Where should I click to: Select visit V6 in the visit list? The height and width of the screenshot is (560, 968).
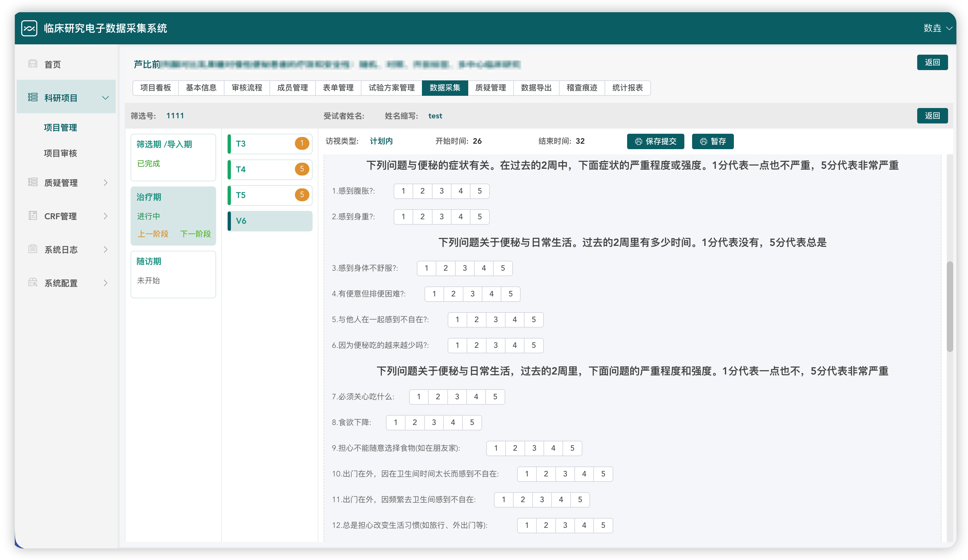269,221
